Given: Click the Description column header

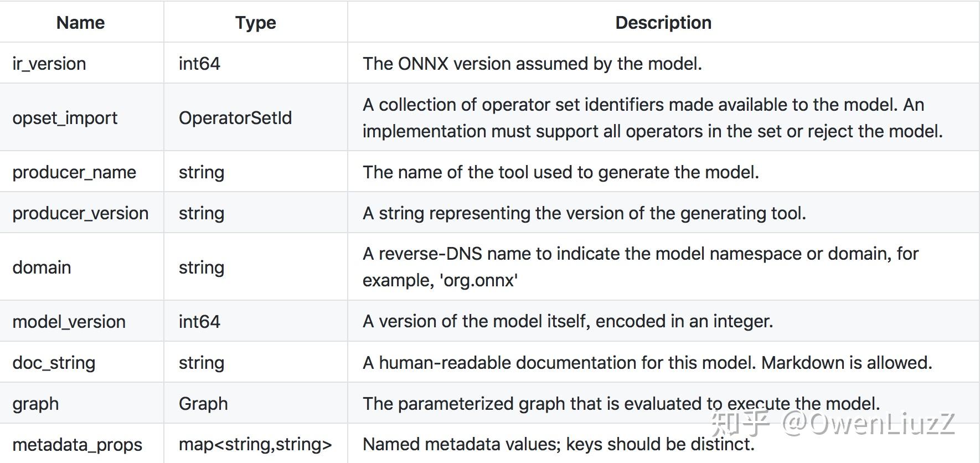Looking at the screenshot, I should point(663,23).
